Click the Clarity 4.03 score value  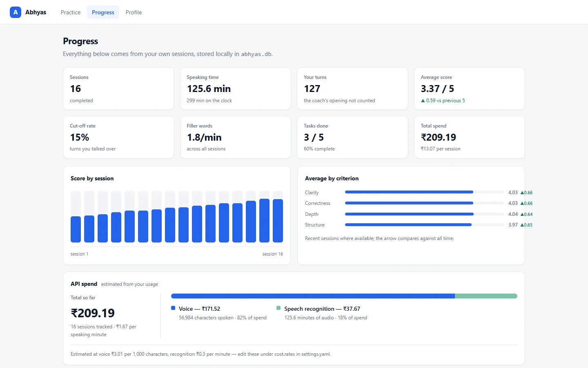tap(513, 192)
